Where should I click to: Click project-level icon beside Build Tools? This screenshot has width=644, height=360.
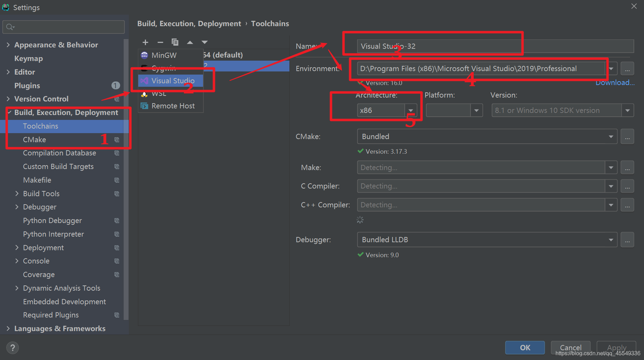117,194
